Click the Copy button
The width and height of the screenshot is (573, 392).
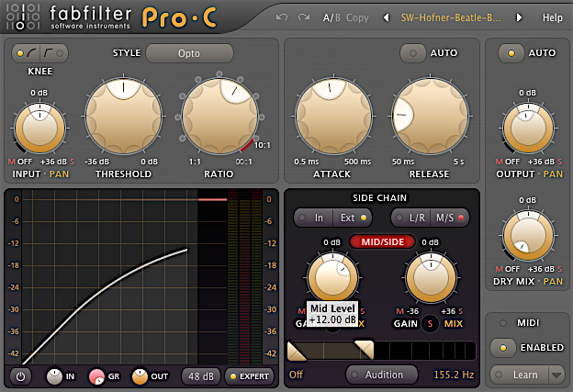357,17
